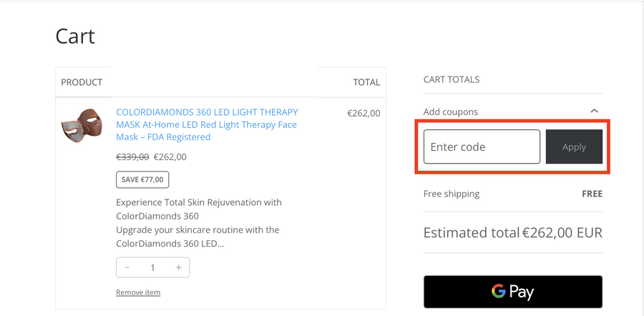Viewport: 644px width, 316px height.
Task: Click the SAVE €77,00 badge
Action: pos(142,179)
